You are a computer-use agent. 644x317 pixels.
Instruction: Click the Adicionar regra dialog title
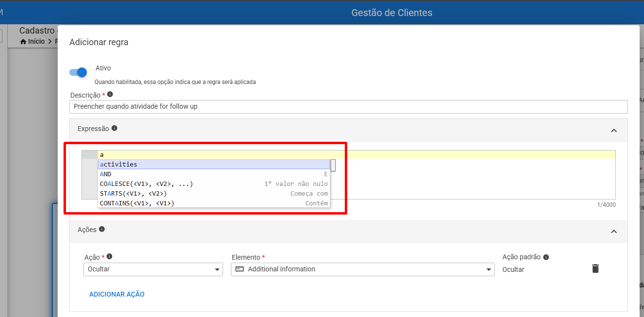99,42
